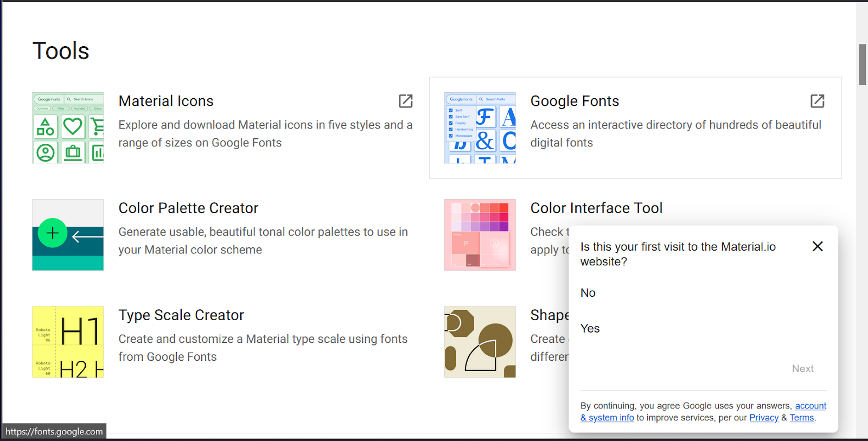Click the Google Fonts description text
Viewport: 868px width, 441px height.
pos(676,133)
